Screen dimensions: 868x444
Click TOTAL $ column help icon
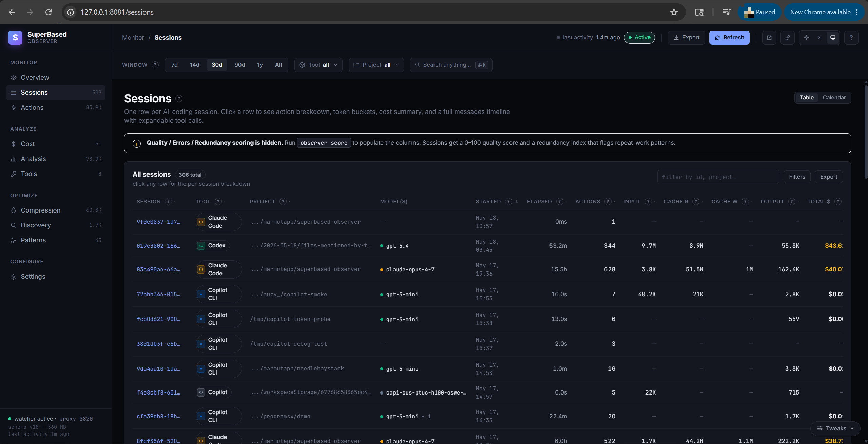[x=838, y=202]
